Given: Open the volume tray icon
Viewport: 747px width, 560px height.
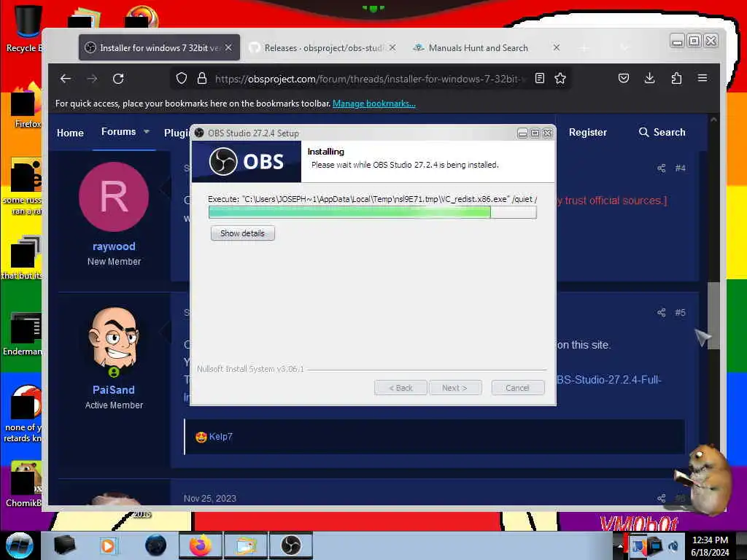Looking at the screenshot, I should point(673,545).
